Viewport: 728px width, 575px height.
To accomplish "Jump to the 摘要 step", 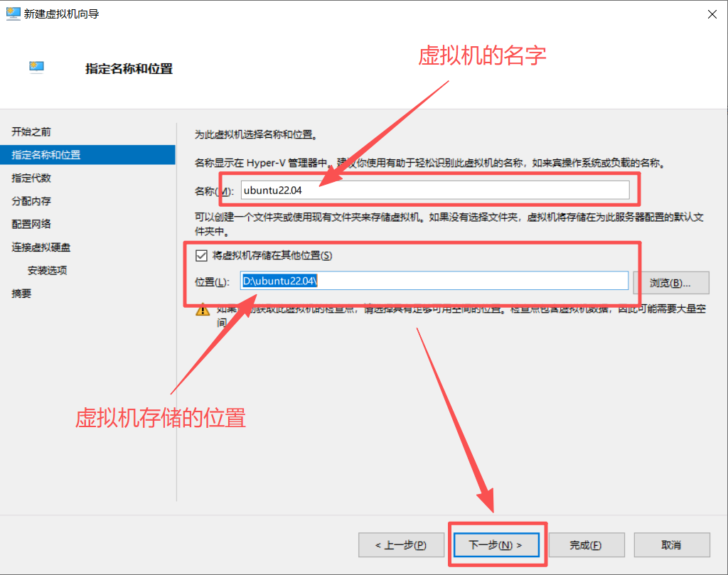I will point(21,294).
